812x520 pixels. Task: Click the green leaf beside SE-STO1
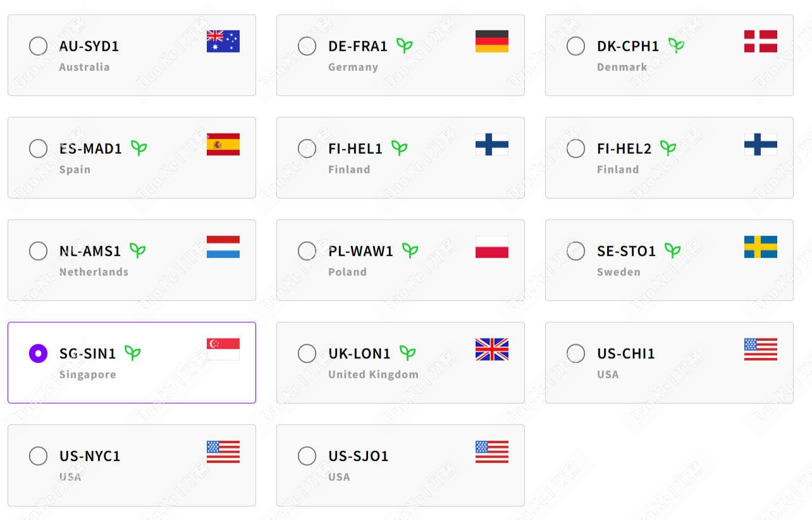(x=672, y=251)
